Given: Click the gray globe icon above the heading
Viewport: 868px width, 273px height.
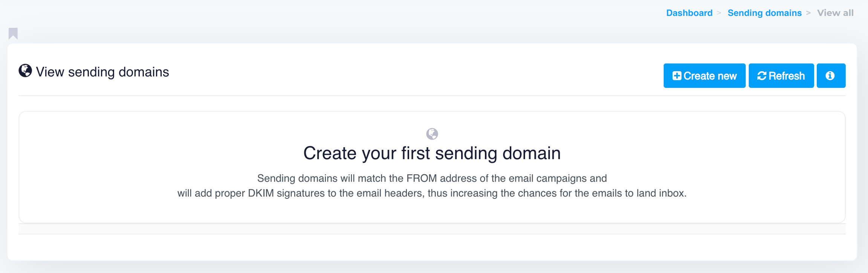Looking at the screenshot, I should click(432, 134).
